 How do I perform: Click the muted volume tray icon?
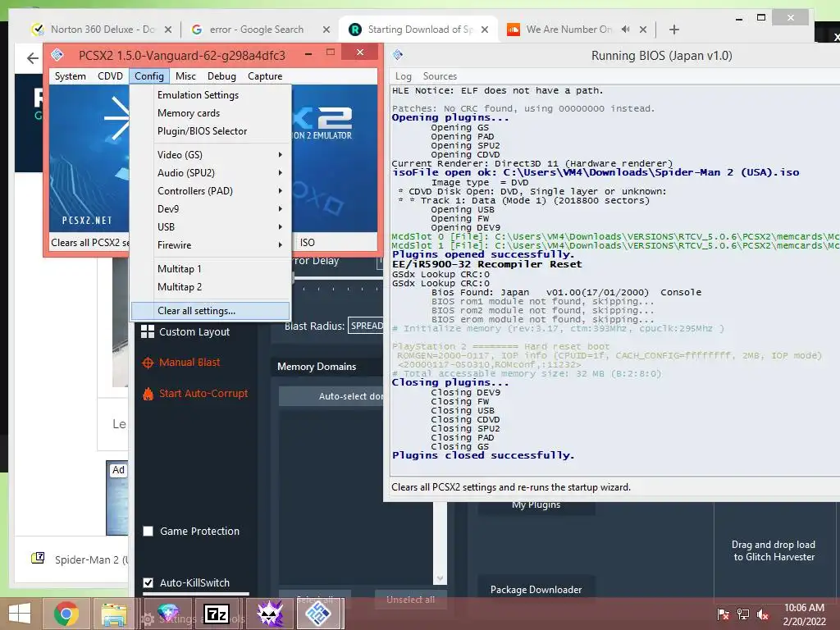click(x=763, y=614)
